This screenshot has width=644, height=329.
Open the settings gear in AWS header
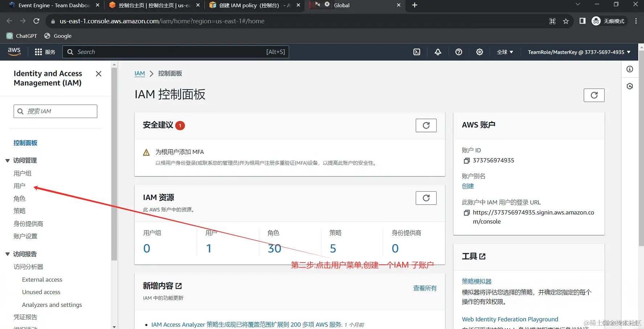(480, 52)
